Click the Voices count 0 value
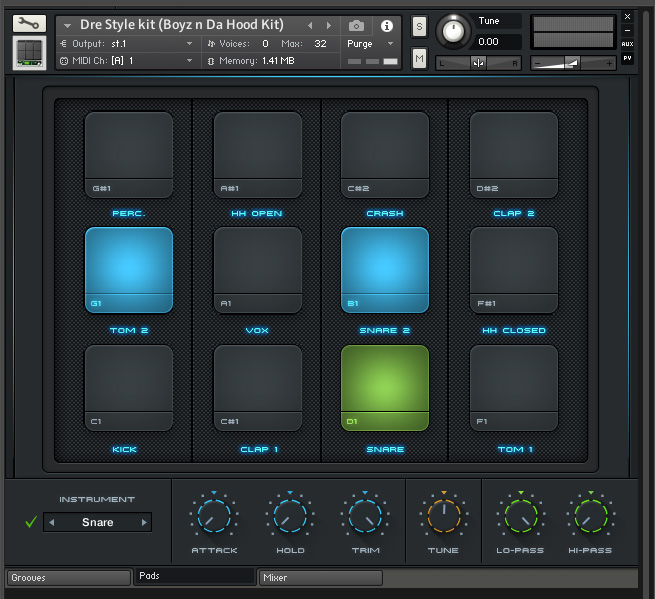The height and width of the screenshot is (599, 655). [x=265, y=43]
